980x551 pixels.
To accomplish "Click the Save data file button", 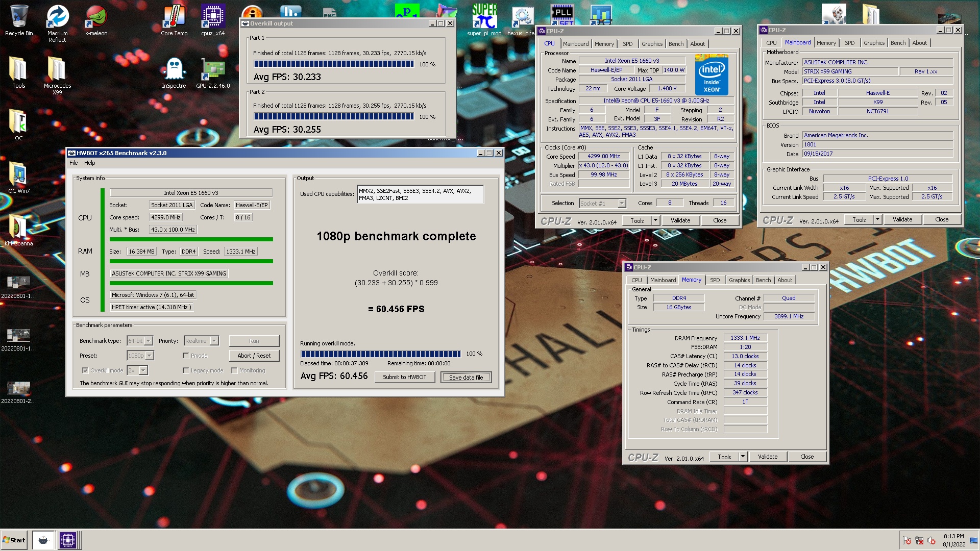I will tap(465, 377).
